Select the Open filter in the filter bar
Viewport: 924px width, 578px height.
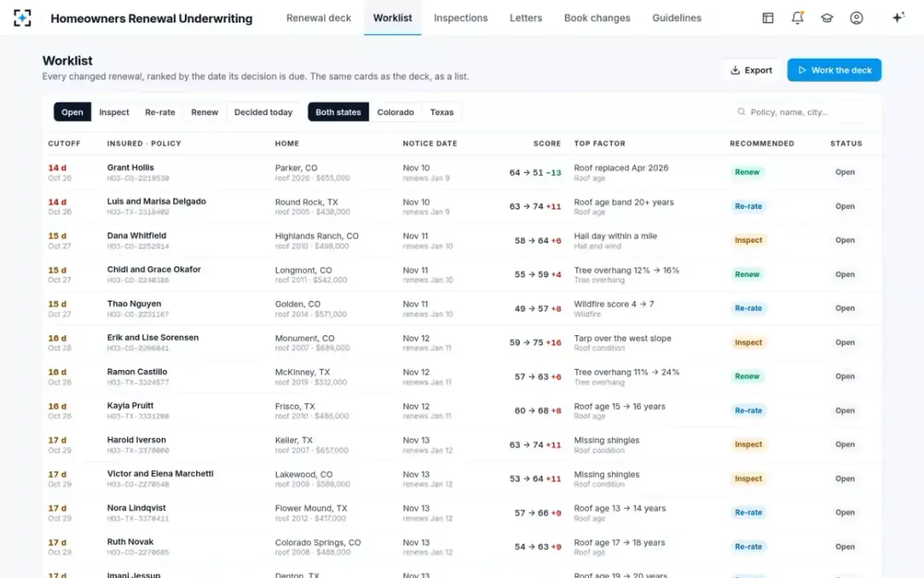pyautogui.click(x=72, y=112)
